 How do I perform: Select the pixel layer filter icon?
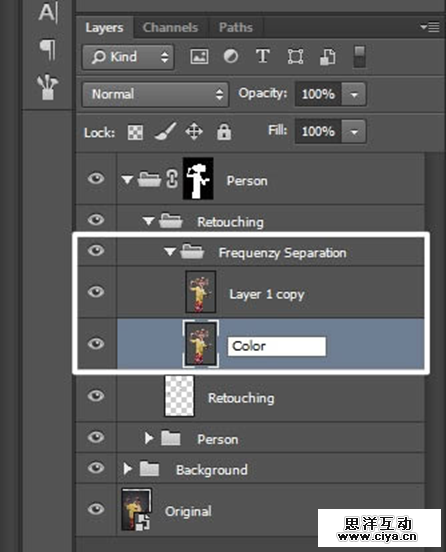(x=199, y=56)
